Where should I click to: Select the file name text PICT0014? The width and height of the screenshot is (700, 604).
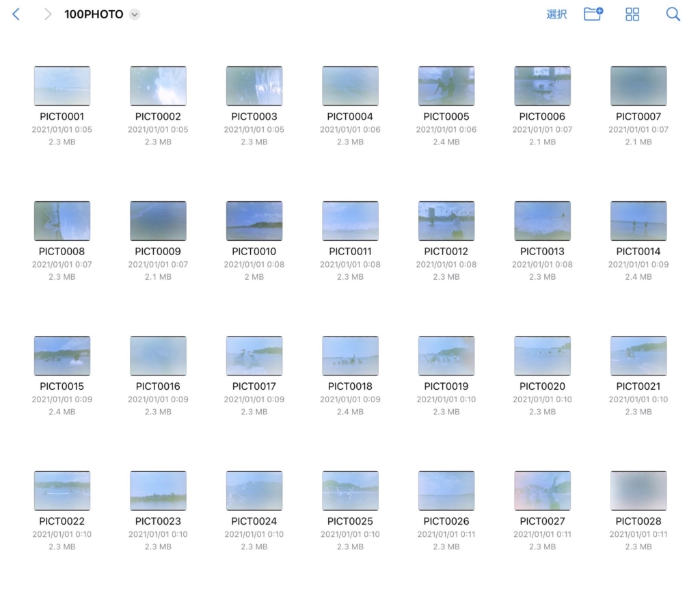[638, 252]
